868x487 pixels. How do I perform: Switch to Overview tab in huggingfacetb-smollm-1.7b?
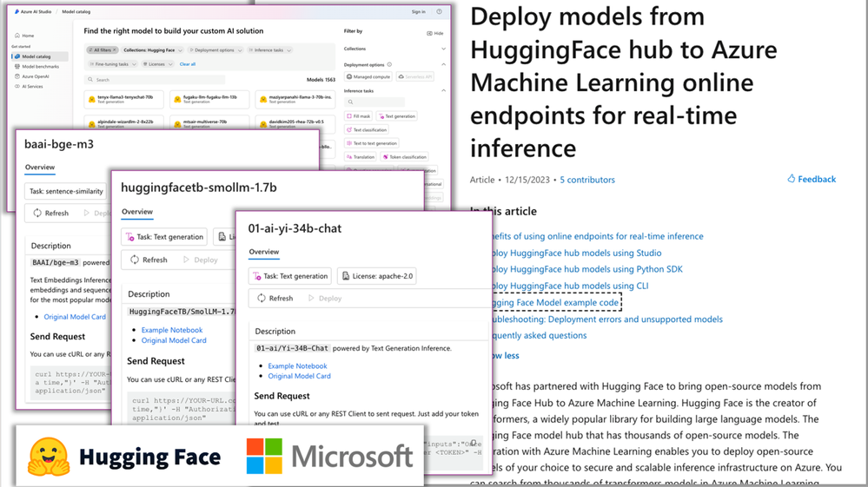[x=137, y=212]
